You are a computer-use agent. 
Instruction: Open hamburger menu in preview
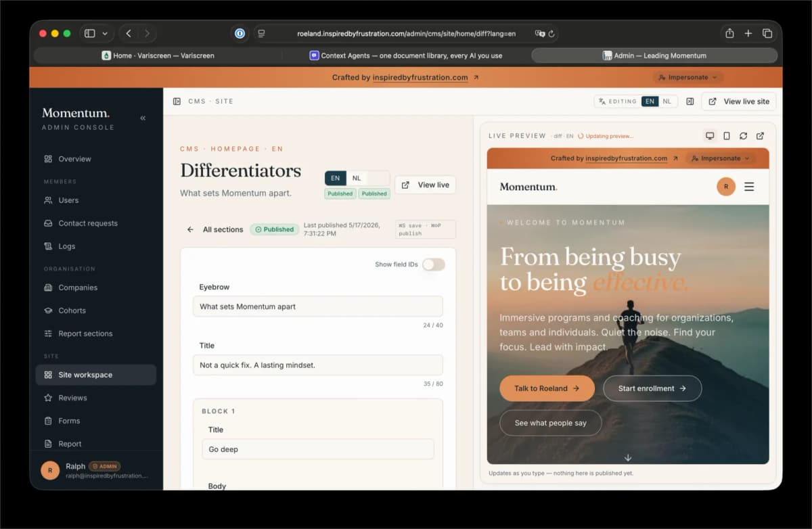coord(749,187)
